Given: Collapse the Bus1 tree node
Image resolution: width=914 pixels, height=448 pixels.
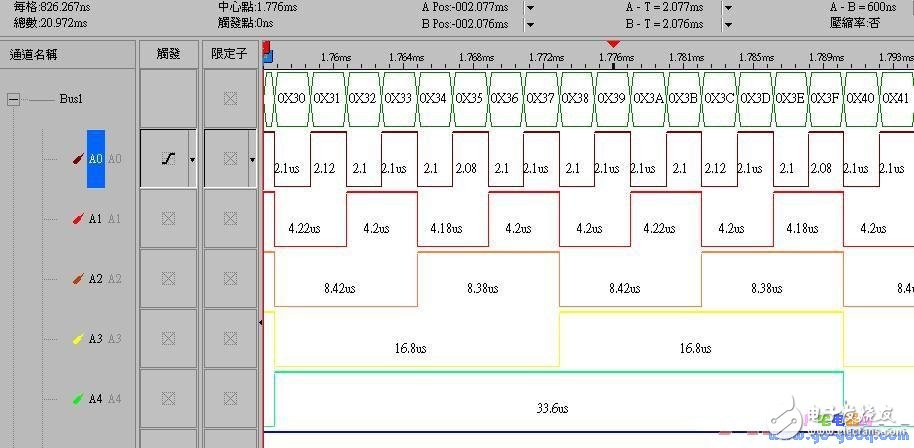Looking at the screenshot, I should [x=14, y=99].
